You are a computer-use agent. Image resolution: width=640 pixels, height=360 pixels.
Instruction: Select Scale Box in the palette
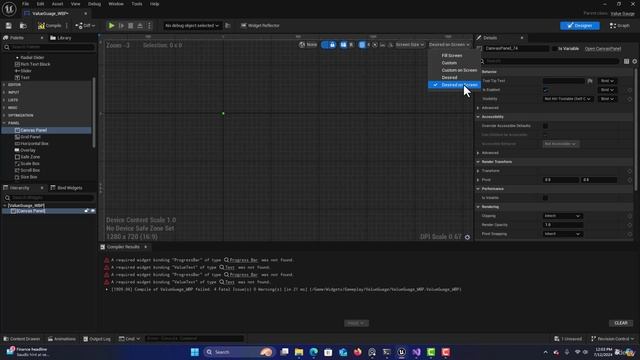(x=27, y=164)
